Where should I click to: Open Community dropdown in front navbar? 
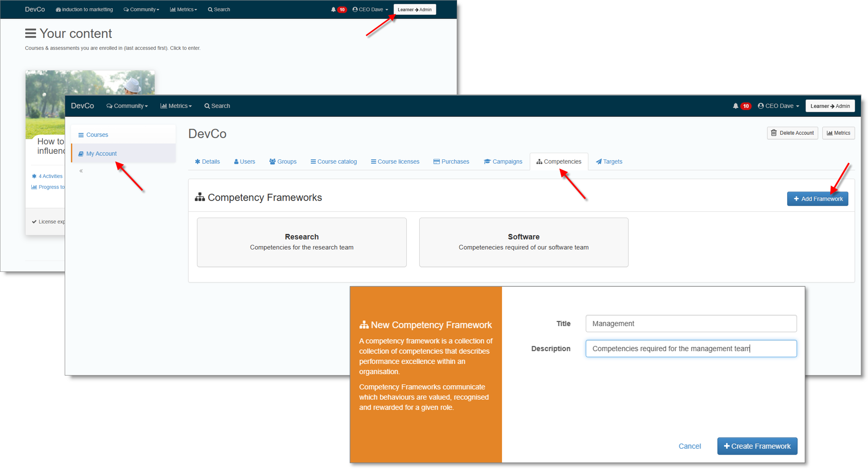(x=127, y=106)
